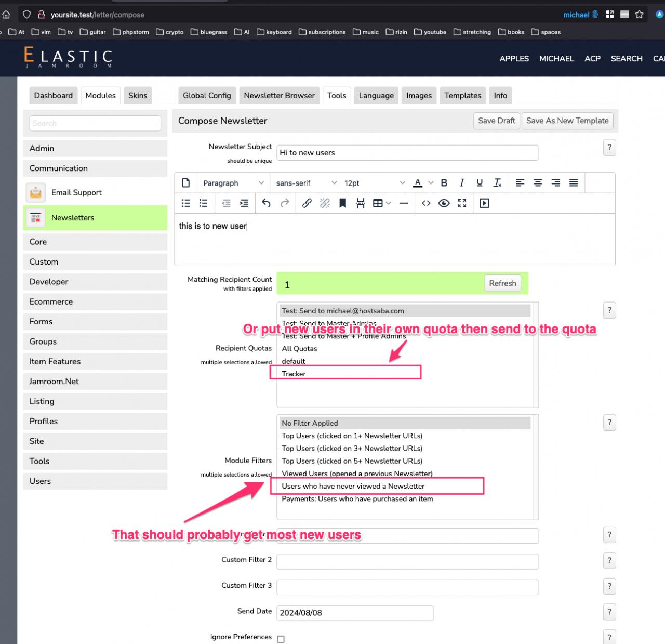Open the Templates tab
Screen dimensions: 665x644
pyautogui.click(x=462, y=96)
